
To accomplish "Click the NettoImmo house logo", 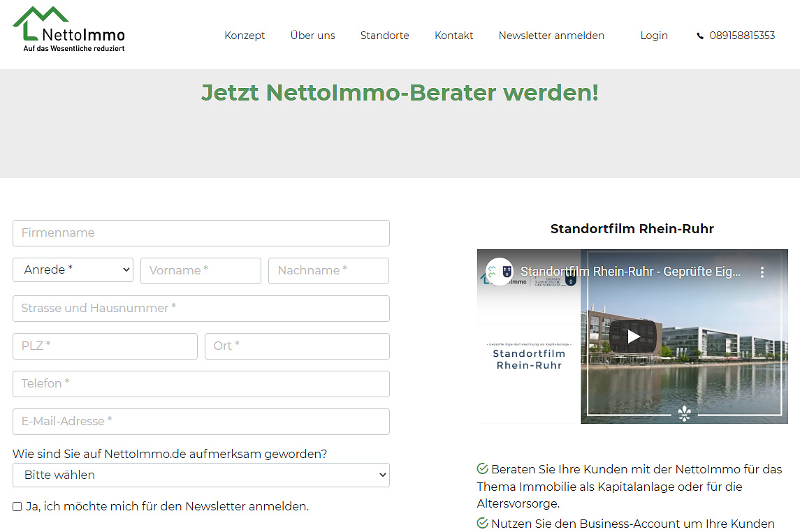I will point(69,29).
